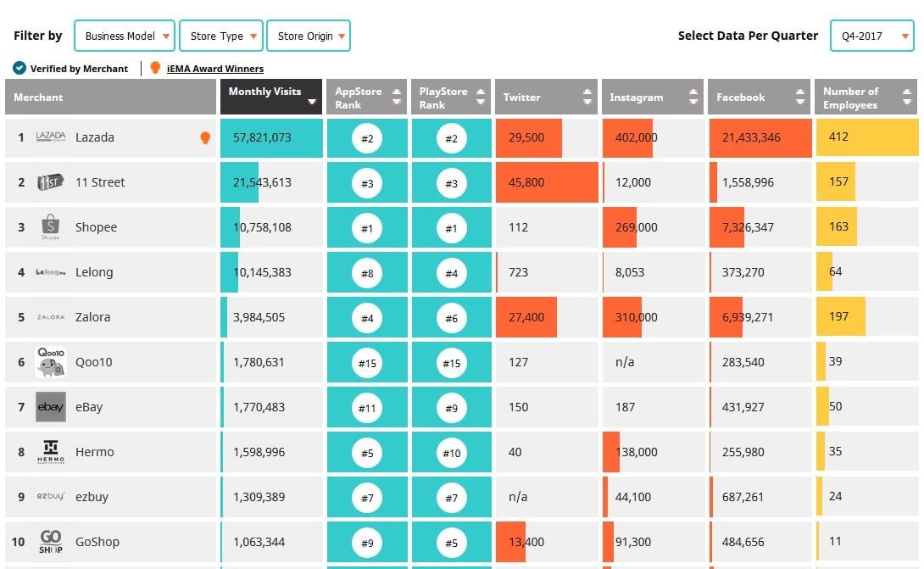Expand the Store Type filter dropdown

(x=220, y=36)
